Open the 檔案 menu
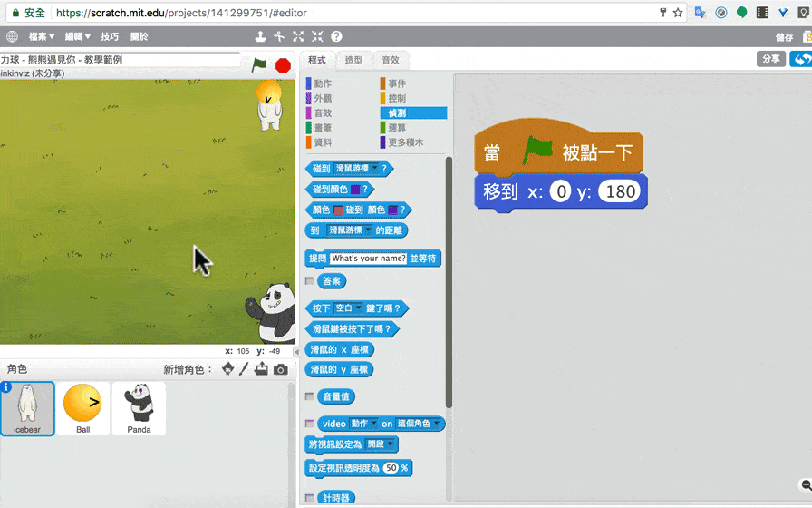This screenshot has height=508, width=812. (x=42, y=36)
